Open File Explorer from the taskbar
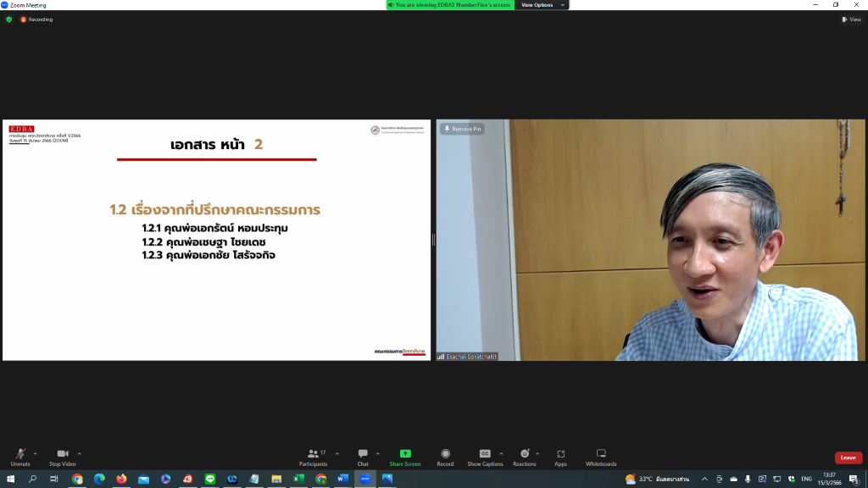 click(276, 480)
